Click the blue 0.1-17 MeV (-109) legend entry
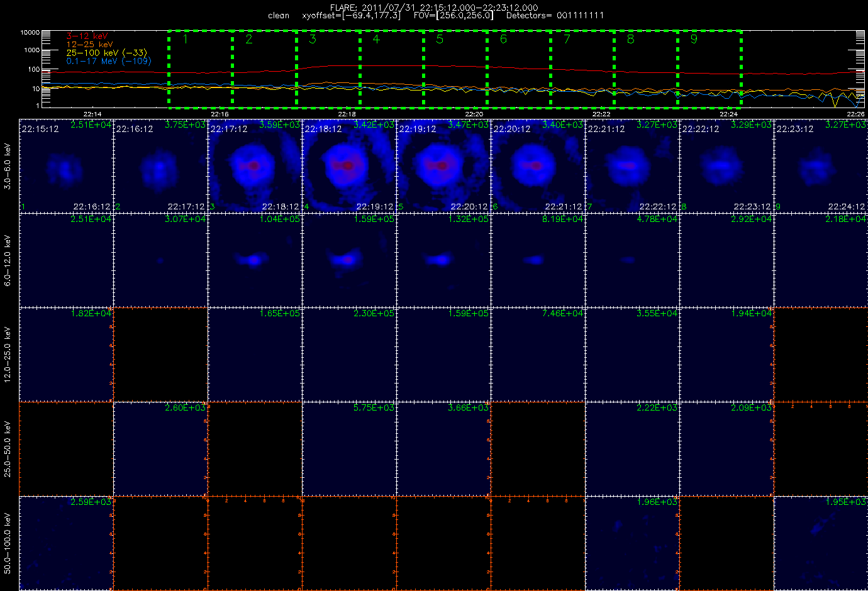Screen dimensions: 868x591 click(109, 61)
